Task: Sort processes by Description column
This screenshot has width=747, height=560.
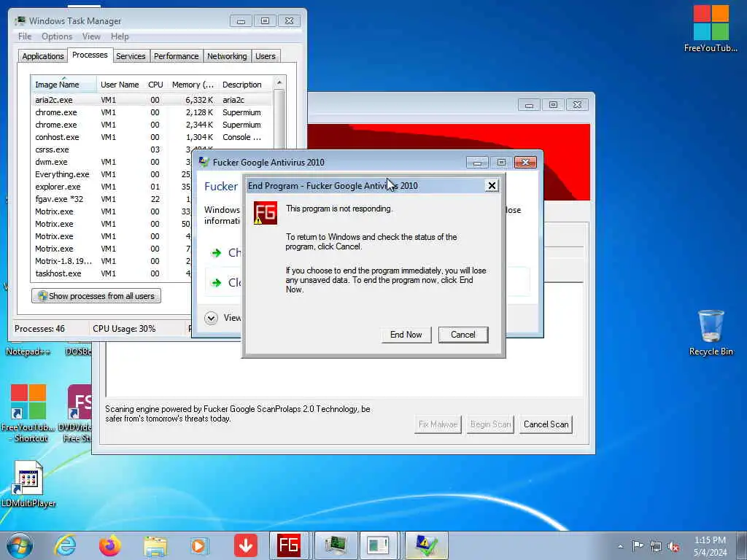Action: click(x=245, y=85)
